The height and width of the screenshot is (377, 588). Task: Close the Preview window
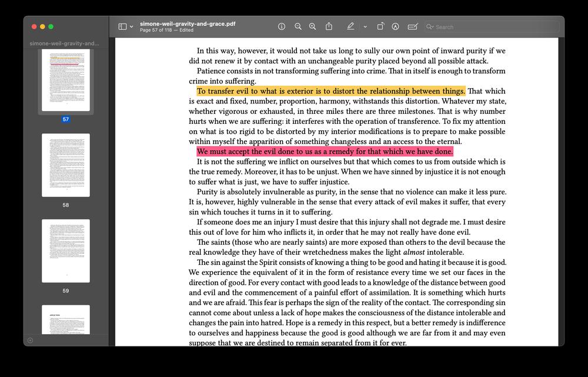[x=34, y=26]
